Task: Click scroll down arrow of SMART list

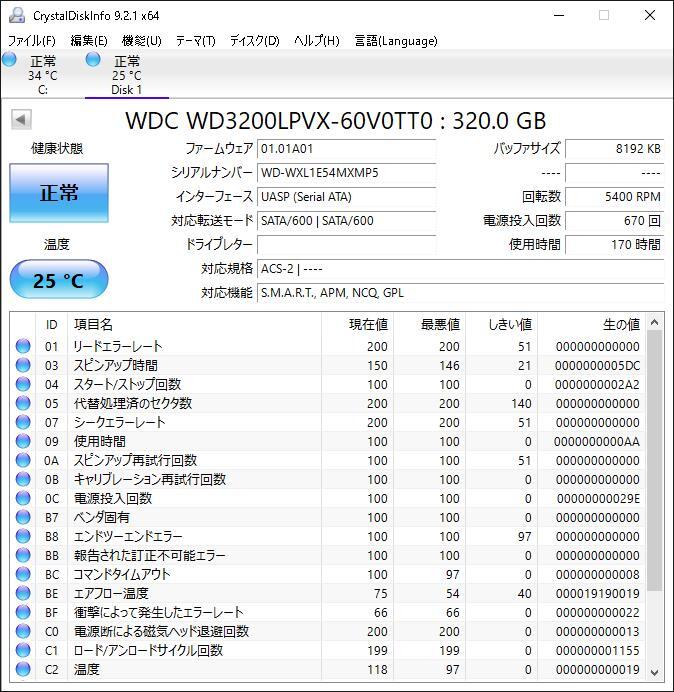Action: [x=655, y=672]
